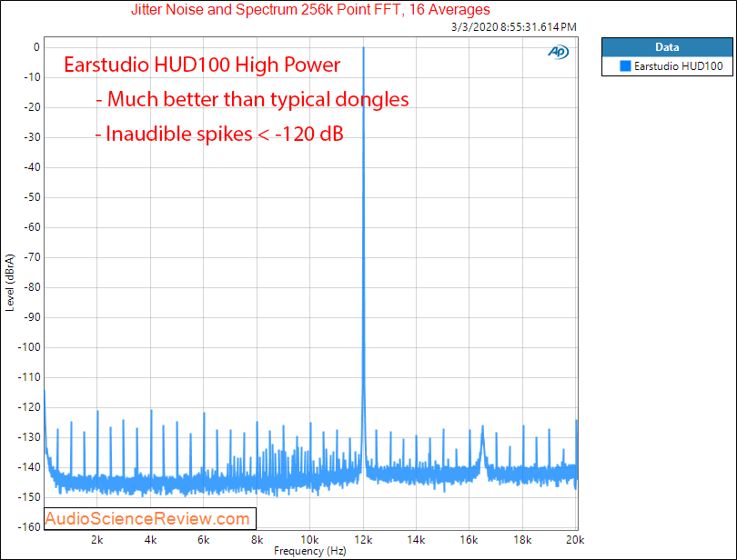Click the AP logo in the graph corner
Screen dimensions: 737x560
[x=559, y=52]
